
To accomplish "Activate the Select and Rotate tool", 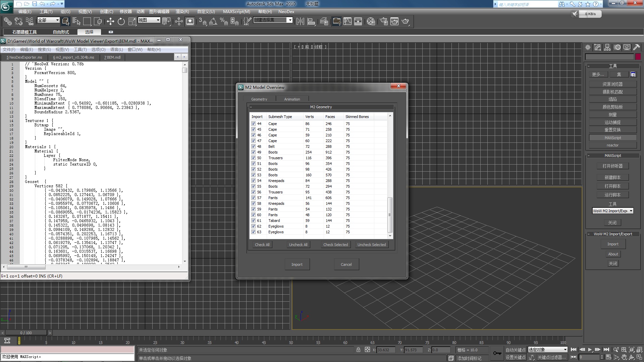I will click(121, 21).
